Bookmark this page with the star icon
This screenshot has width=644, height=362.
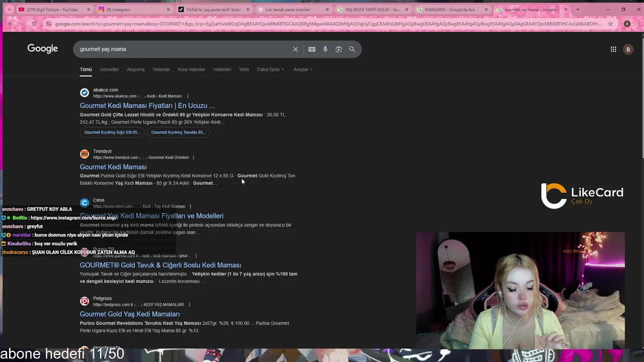pyautogui.click(x=610, y=24)
